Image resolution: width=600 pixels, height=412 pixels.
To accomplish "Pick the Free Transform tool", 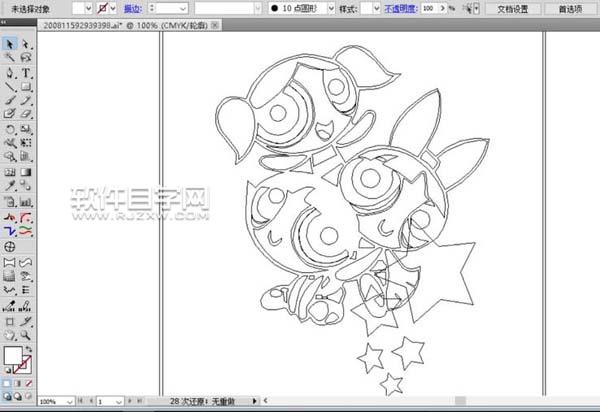I will point(26,143).
